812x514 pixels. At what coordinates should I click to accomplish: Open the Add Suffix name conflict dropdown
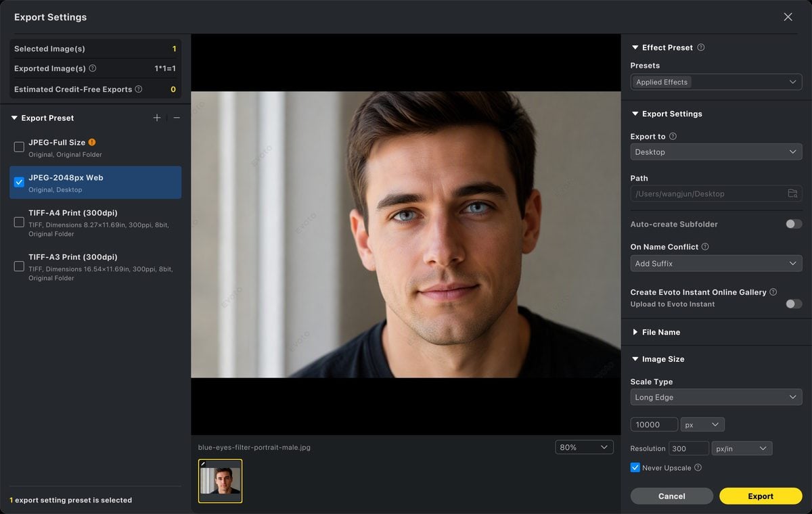(716, 263)
